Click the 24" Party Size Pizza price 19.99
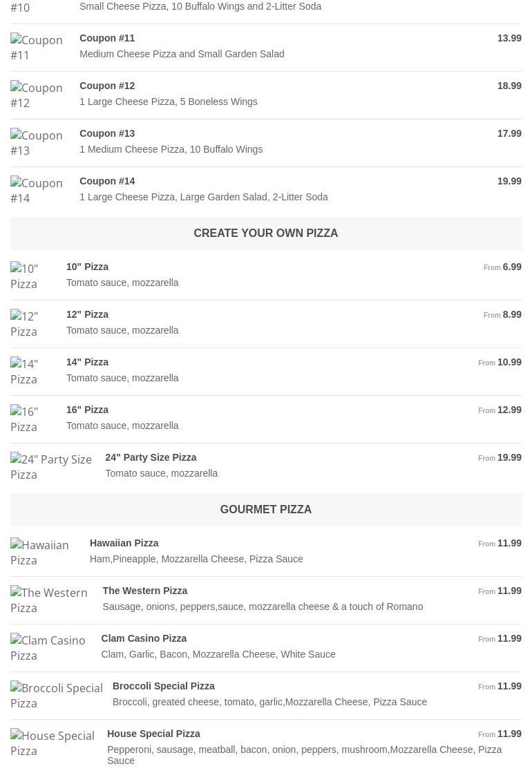The height and width of the screenshot is (773, 532). click(x=509, y=457)
